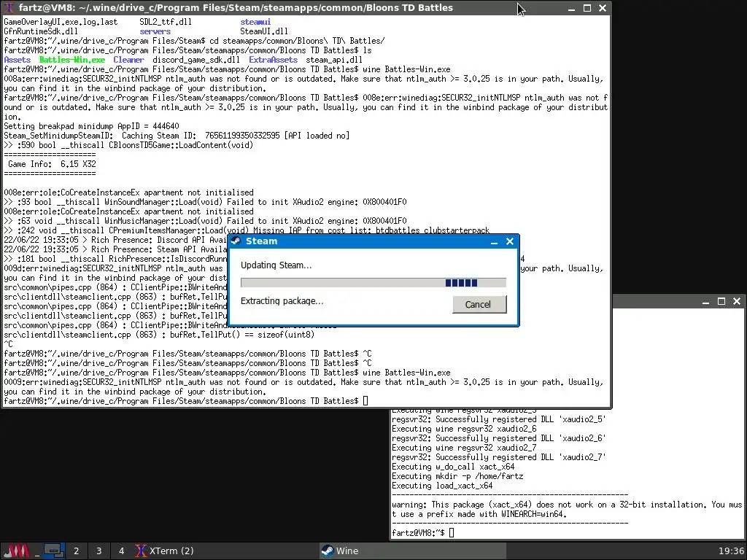The image size is (747, 560).
Task: Click the 'Game Info: 6.15 X32' line
Action: 52,164
